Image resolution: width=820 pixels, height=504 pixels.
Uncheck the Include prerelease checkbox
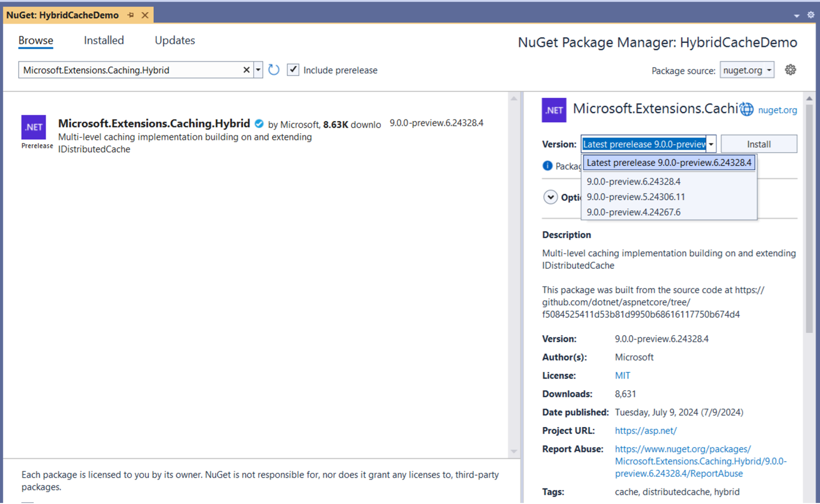pos(293,69)
